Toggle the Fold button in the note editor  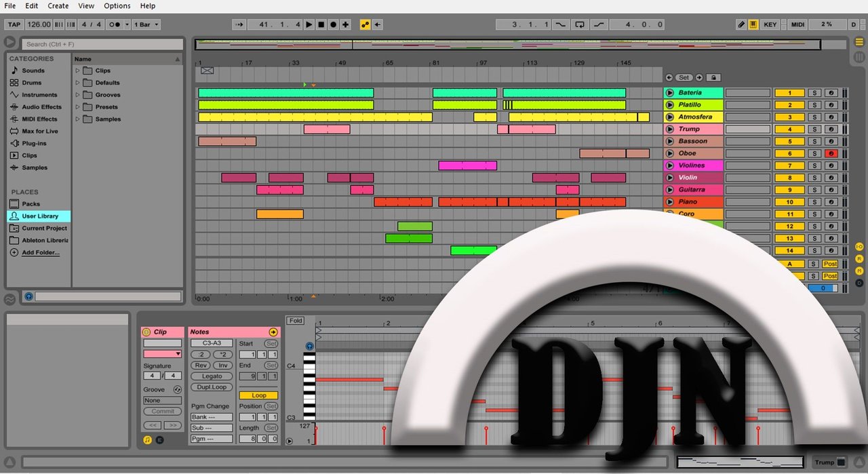pyautogui.click(x=296, y=321)
